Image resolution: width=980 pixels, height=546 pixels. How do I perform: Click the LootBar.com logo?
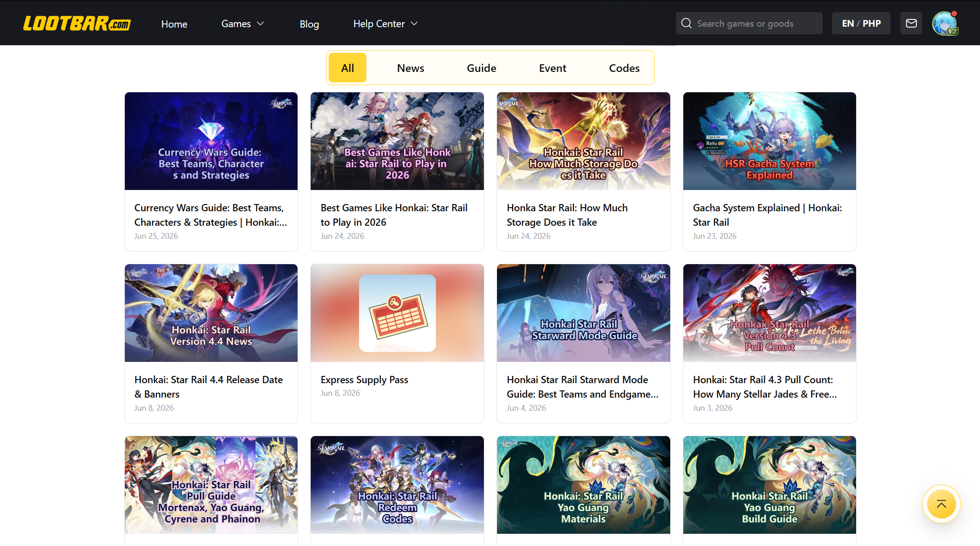77,24
